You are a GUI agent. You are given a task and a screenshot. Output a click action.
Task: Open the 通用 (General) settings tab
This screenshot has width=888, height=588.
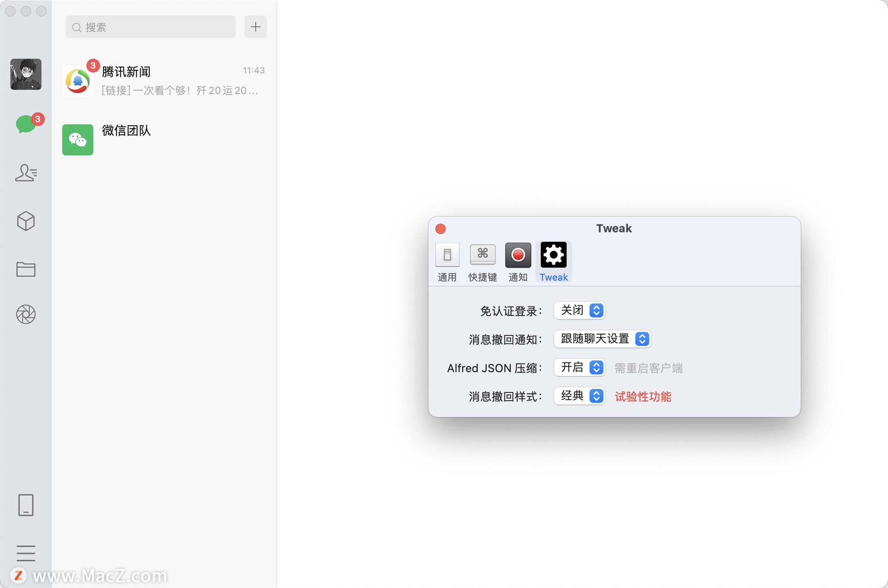coord(448,261)
